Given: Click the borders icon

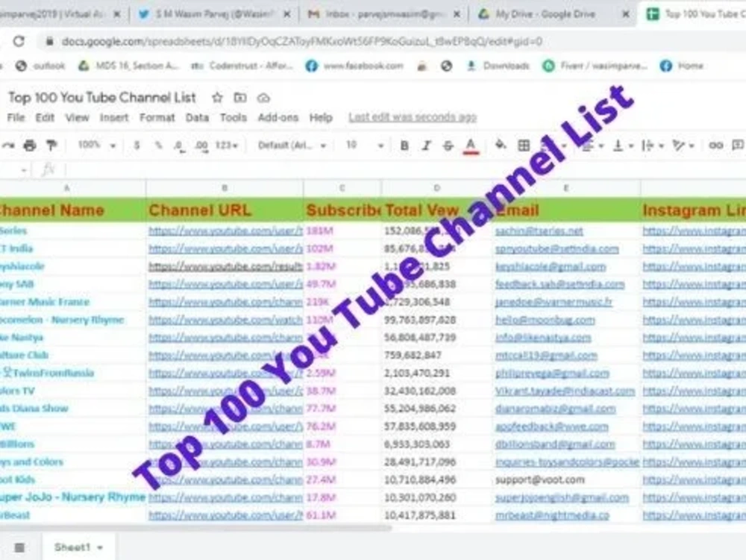Looking at the screenshot, I should [524, 145].
